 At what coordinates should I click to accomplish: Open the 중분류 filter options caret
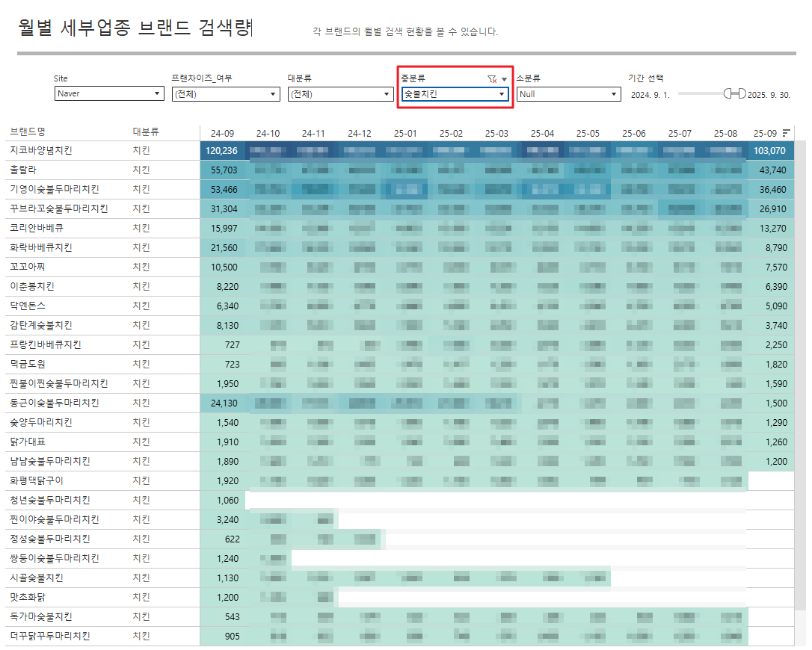click(x=505, y=78)
